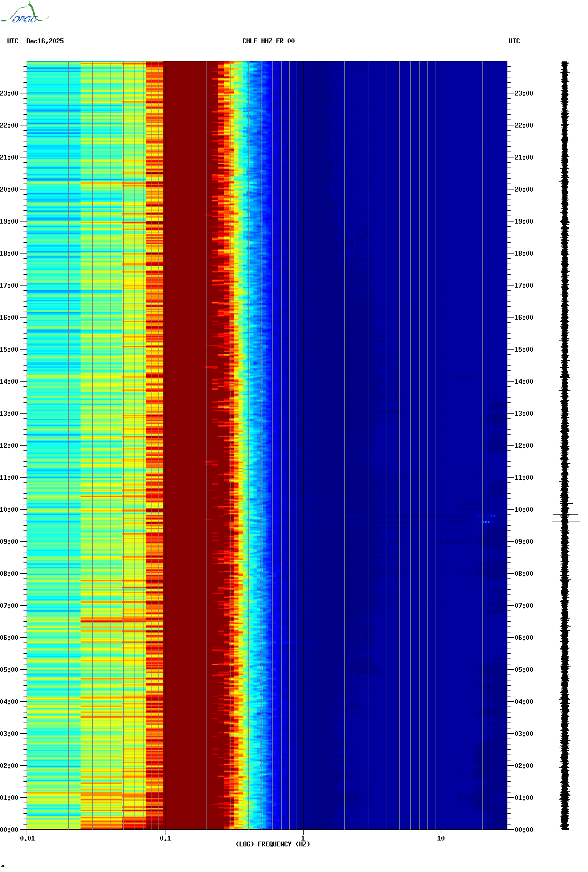Click the Dec16,2025 date label

(45, 41)
